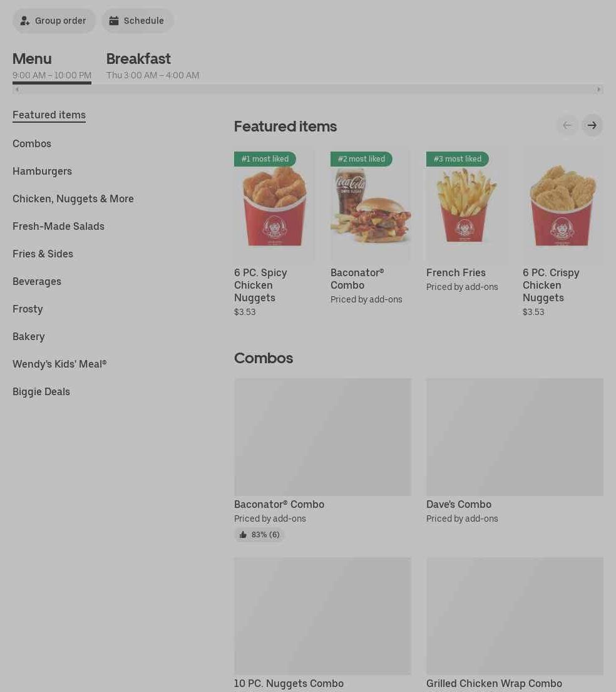Click the #1 most liked badge
This screenshot has width=616, height=692.
click(265, 159)
